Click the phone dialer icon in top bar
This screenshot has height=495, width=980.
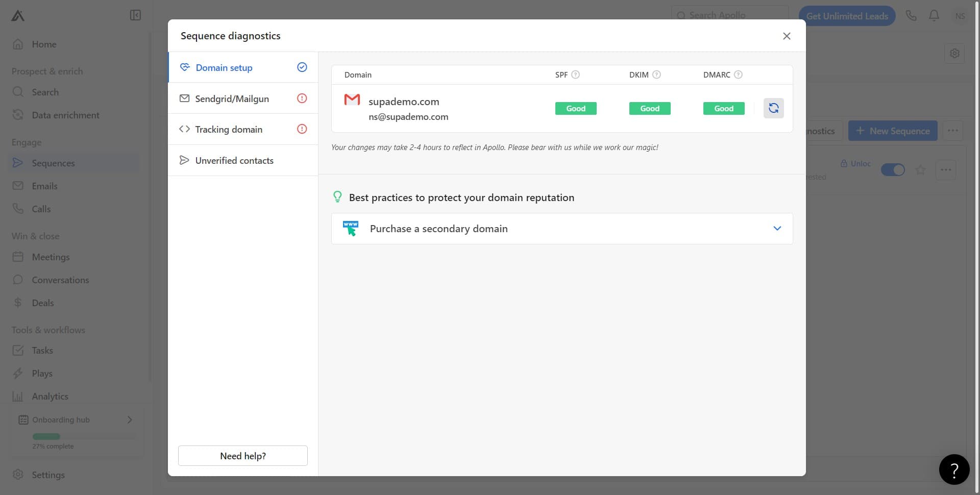(911, 15)
